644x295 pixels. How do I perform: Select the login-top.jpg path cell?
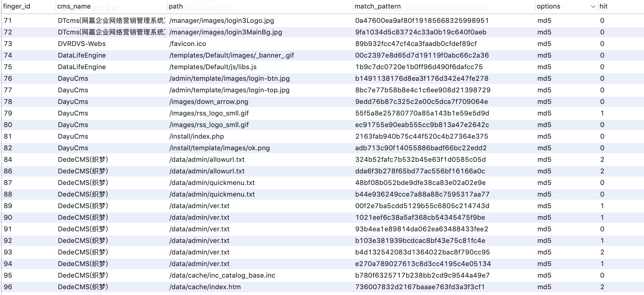click(x=229, y=90)
